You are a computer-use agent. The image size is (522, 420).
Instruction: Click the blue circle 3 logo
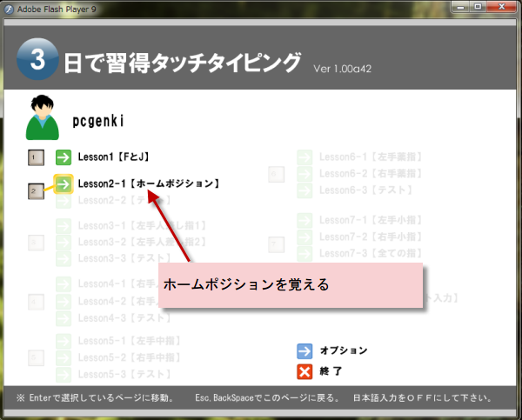coord(37,62)
